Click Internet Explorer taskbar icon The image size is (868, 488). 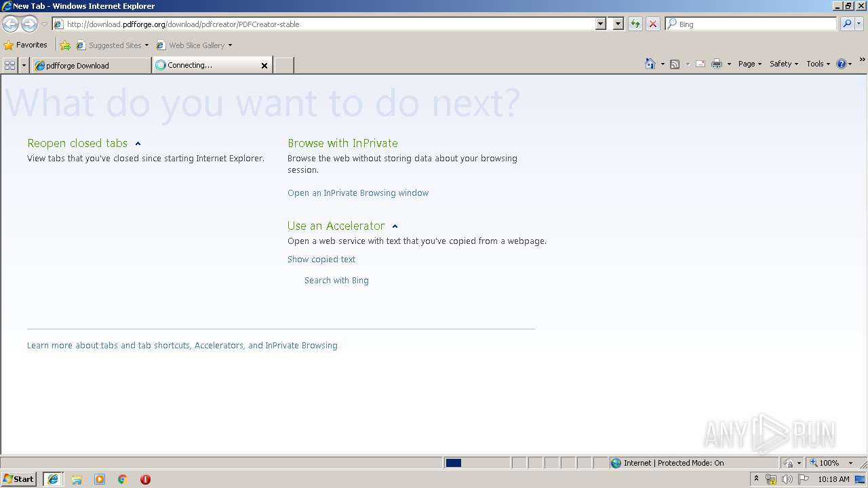tap(53, 479)
